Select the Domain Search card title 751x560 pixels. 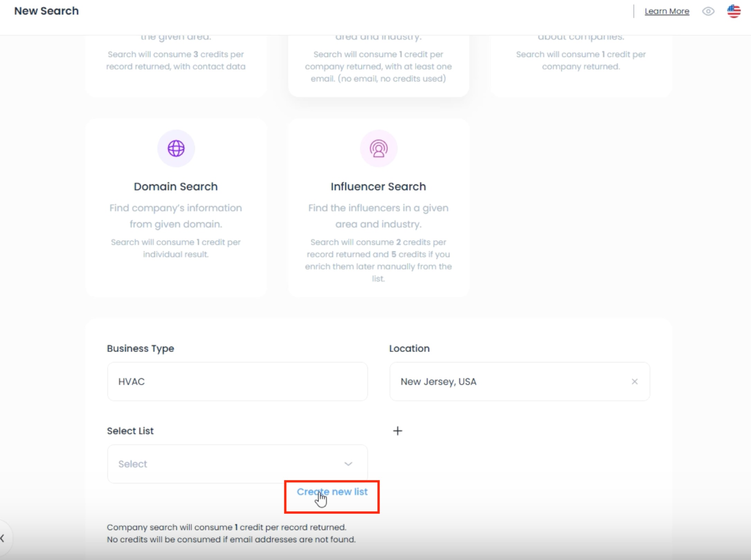176,187
